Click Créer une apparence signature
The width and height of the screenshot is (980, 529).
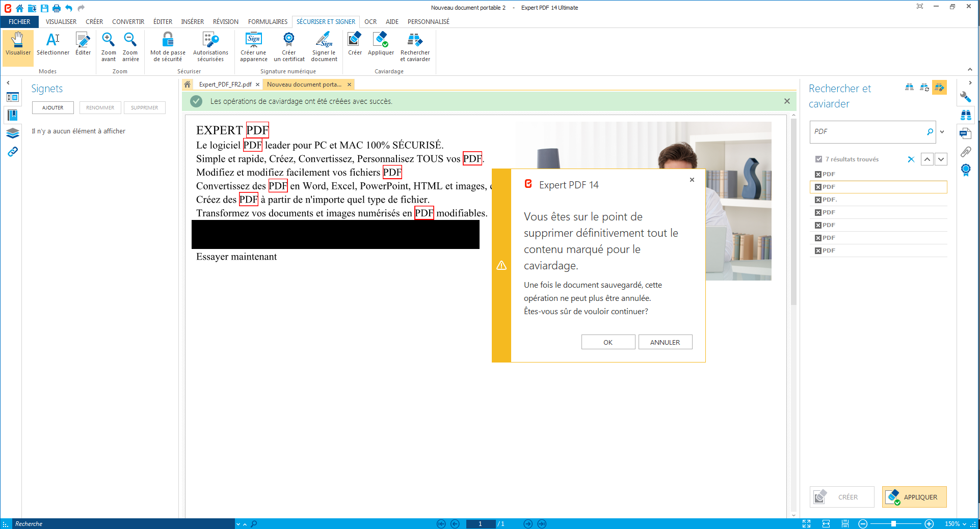click(x=254, y=47)
